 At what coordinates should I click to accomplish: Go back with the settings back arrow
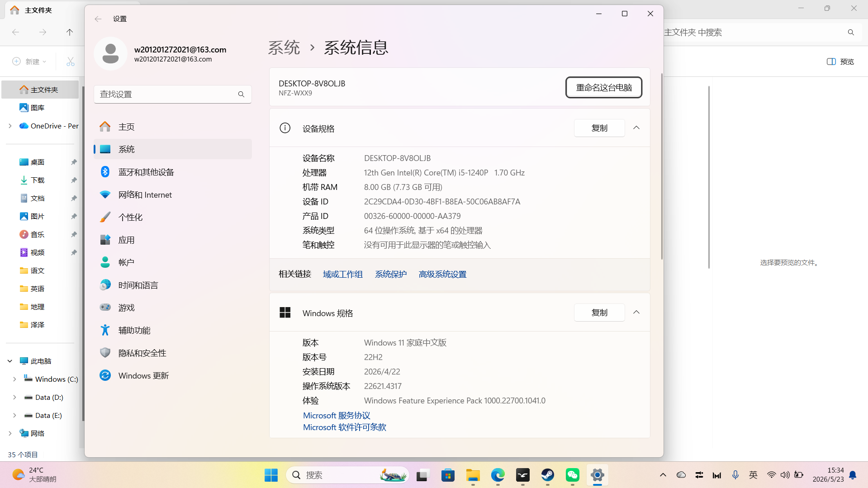[x=98, y=19]
